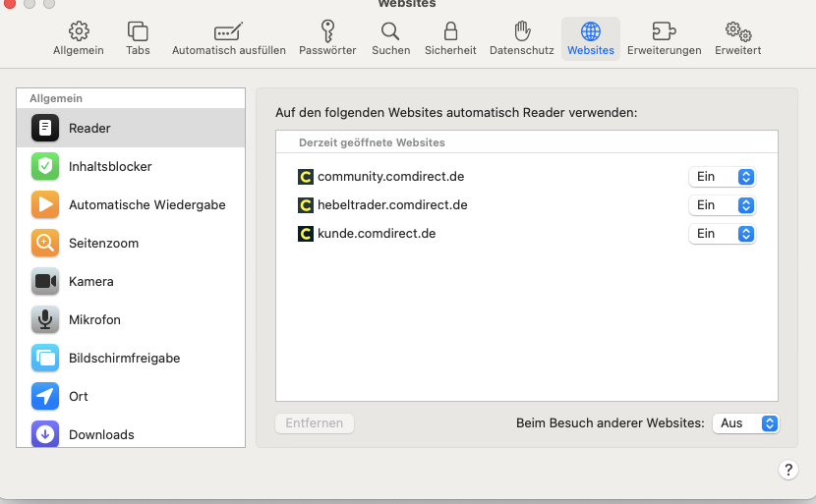Open Ein dropdown for hebeltrader.comdirect.de

pyautogui.click(x=722, y=205)
